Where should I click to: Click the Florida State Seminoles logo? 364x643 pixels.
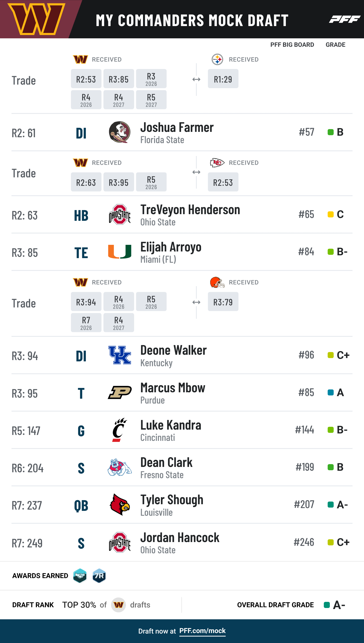tap(120, 132)
